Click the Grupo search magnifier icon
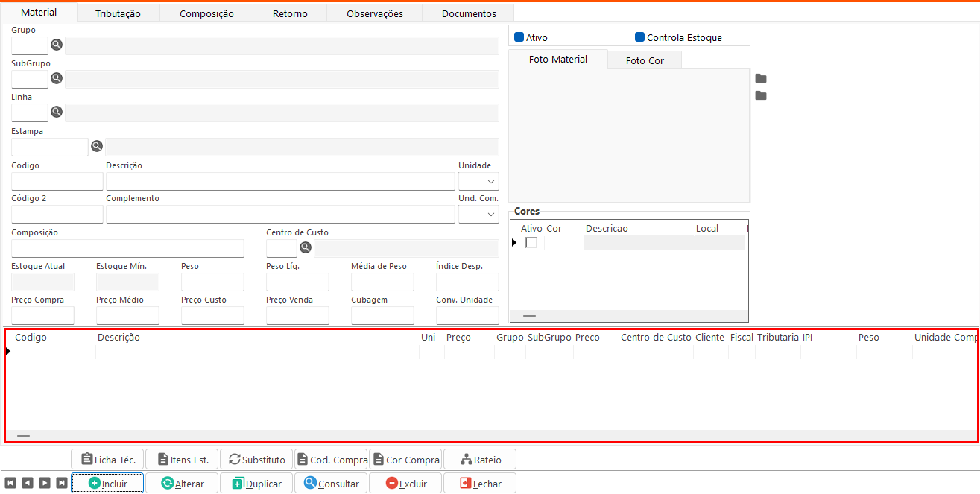The image size is (980, 494). click(x=56, y=45)
